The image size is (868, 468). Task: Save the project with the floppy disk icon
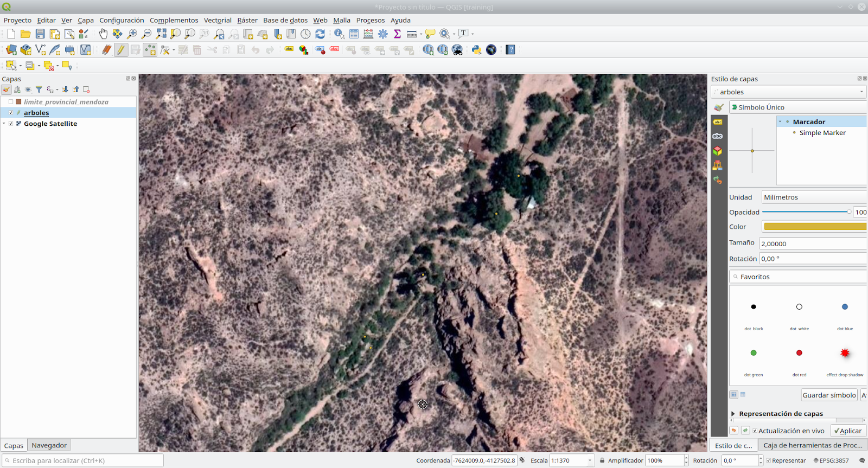tap(40, 34)
